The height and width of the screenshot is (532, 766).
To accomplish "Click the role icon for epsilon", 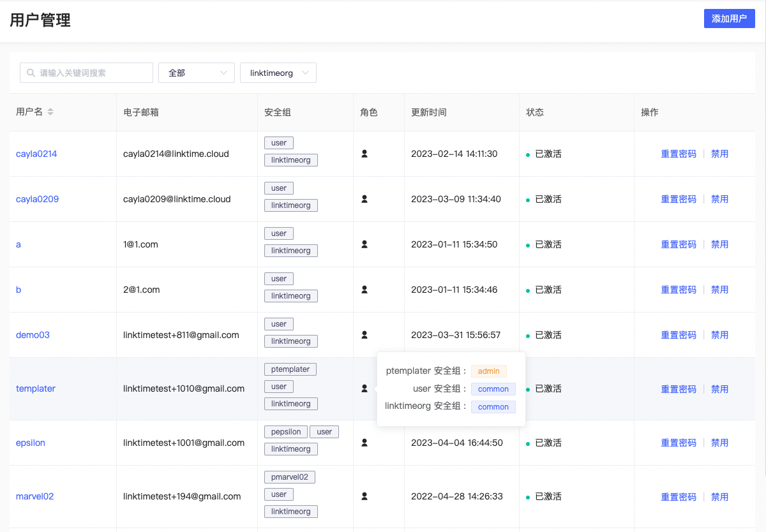I will click(x=364, y=443).
